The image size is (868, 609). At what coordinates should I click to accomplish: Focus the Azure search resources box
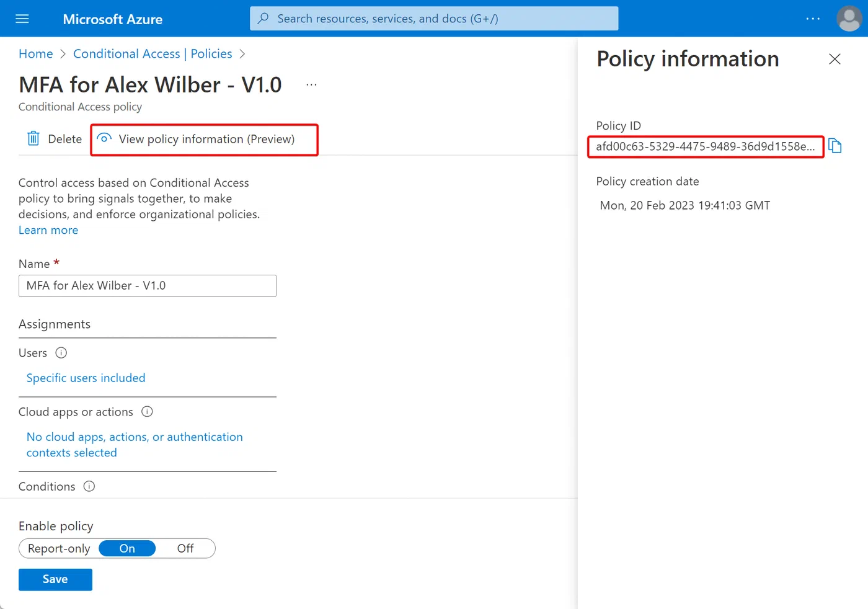(x=434, y=19)
